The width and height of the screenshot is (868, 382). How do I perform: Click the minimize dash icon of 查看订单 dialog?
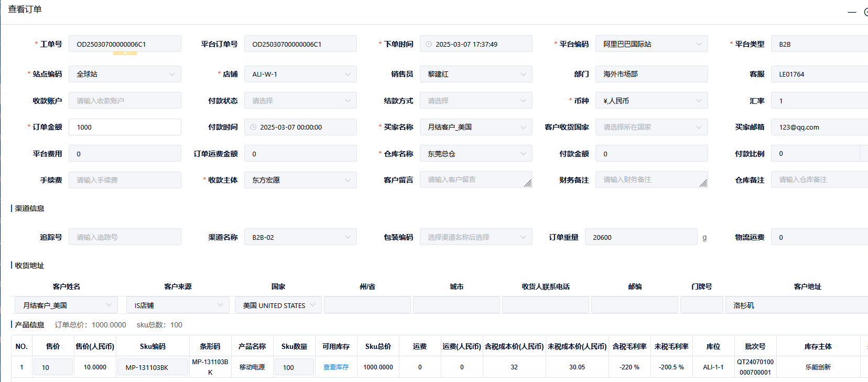(852, 12)
